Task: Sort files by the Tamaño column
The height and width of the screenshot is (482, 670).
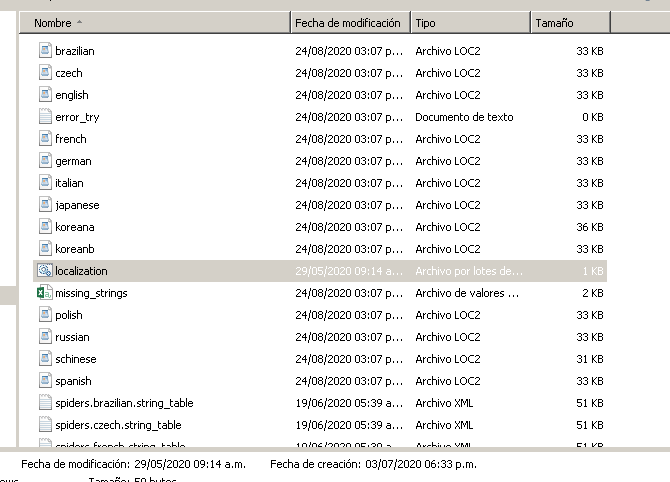Action: [x=570, y=23]
